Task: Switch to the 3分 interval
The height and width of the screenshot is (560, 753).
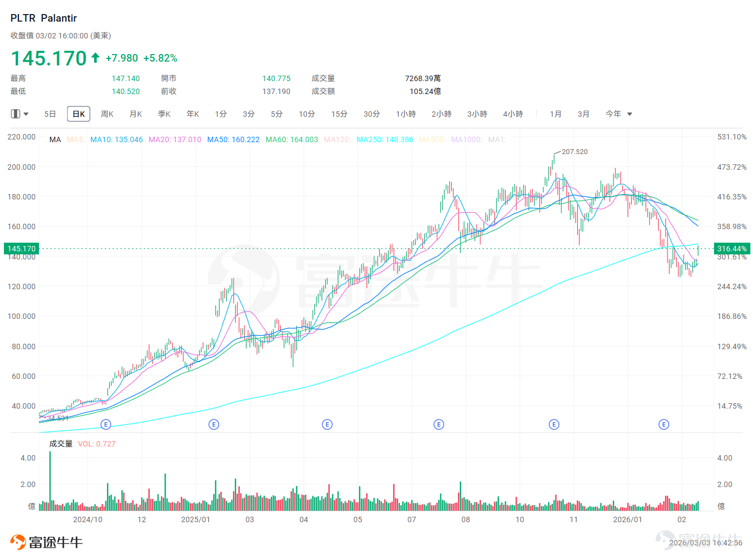Action: [x=249, y=114]
